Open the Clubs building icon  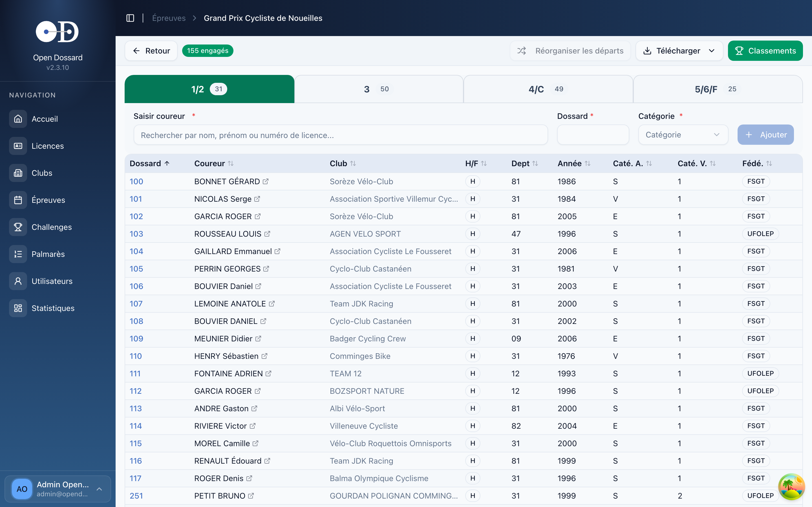18,173
